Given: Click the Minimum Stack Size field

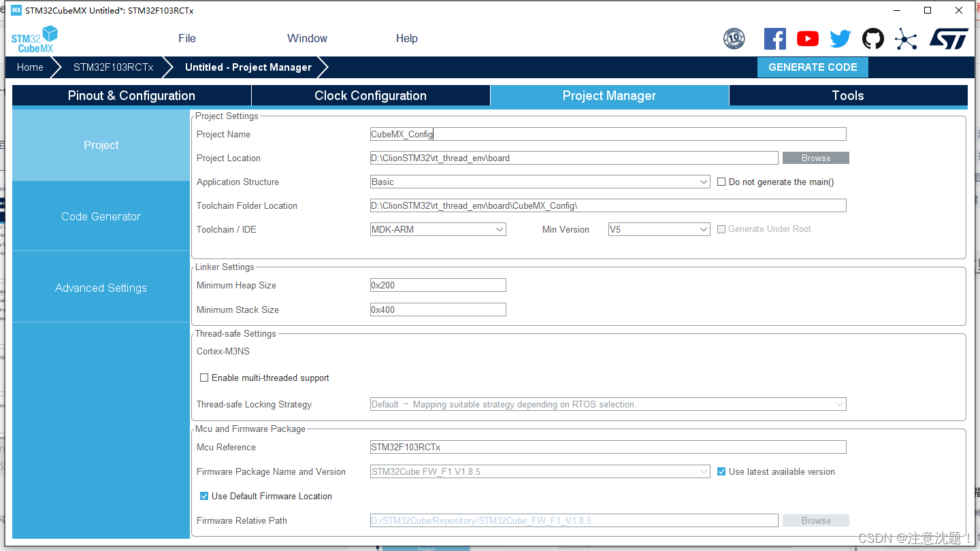Looking at the screenshot, I should pos(438,310).
